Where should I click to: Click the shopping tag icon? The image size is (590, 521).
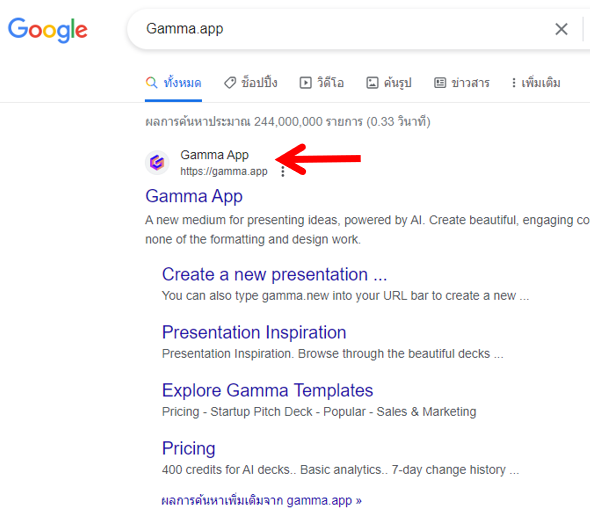click(x=230, y=82)
